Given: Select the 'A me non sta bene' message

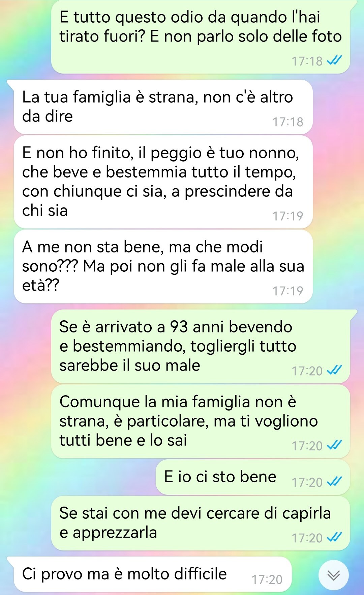Looking at the screenshot, I should pos(163,267).
